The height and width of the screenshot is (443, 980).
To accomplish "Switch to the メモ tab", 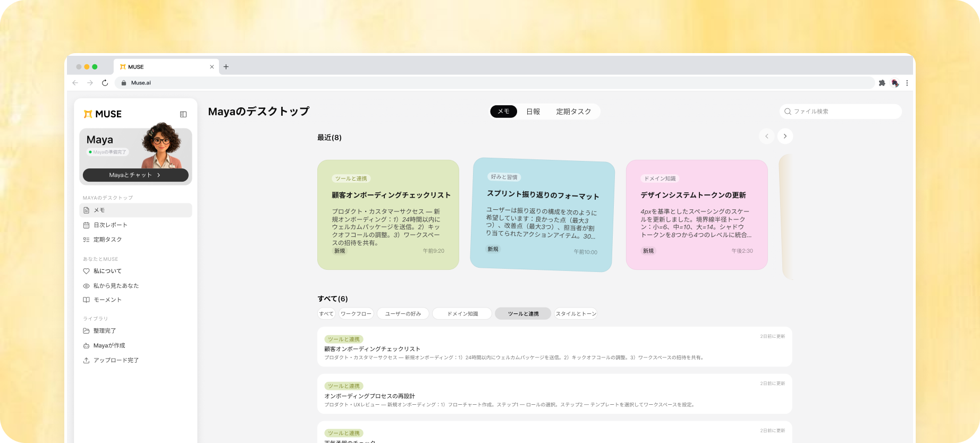I will click(503, 112).
